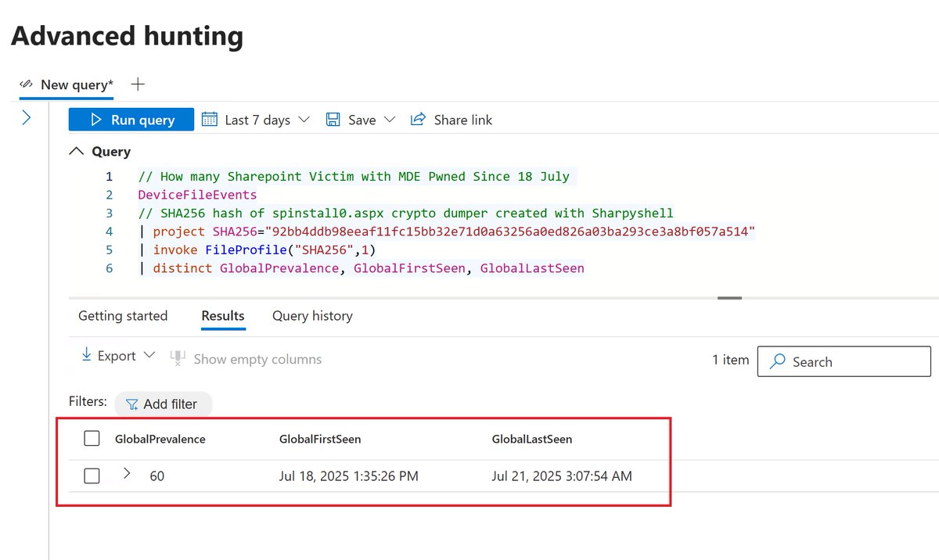Click the Jul 18, 2025 1:35:26 PM cell
The height and width of the screenshot is (560, 939).
349,476
